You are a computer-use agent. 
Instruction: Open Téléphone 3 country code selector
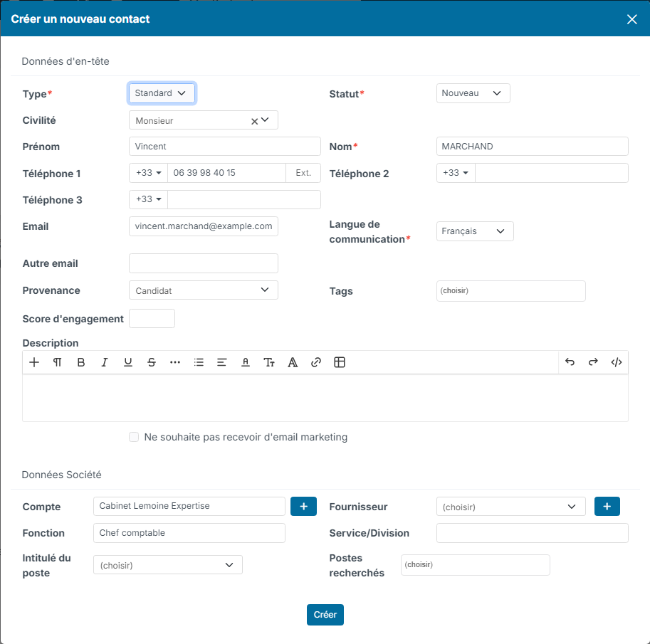pyautogui.click(x=148, y=199)
